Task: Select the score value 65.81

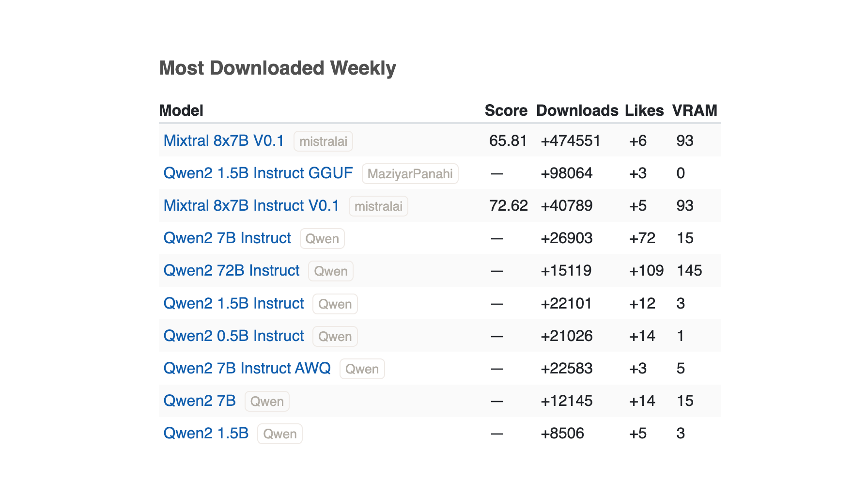Action: (x=508, y=140)
